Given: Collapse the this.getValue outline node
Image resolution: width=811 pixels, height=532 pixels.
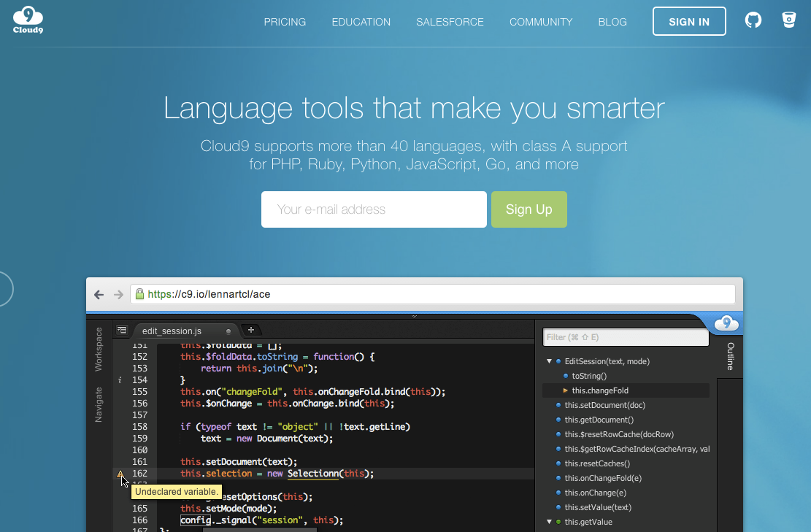Looking at the screenshot, I should (x=549, y=522).
